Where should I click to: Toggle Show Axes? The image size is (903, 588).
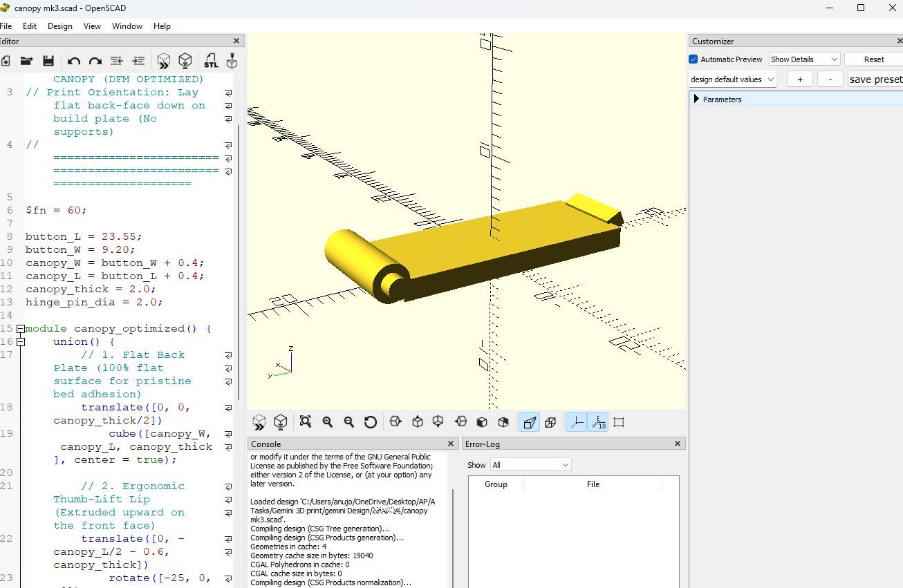[x=577, y=422]
